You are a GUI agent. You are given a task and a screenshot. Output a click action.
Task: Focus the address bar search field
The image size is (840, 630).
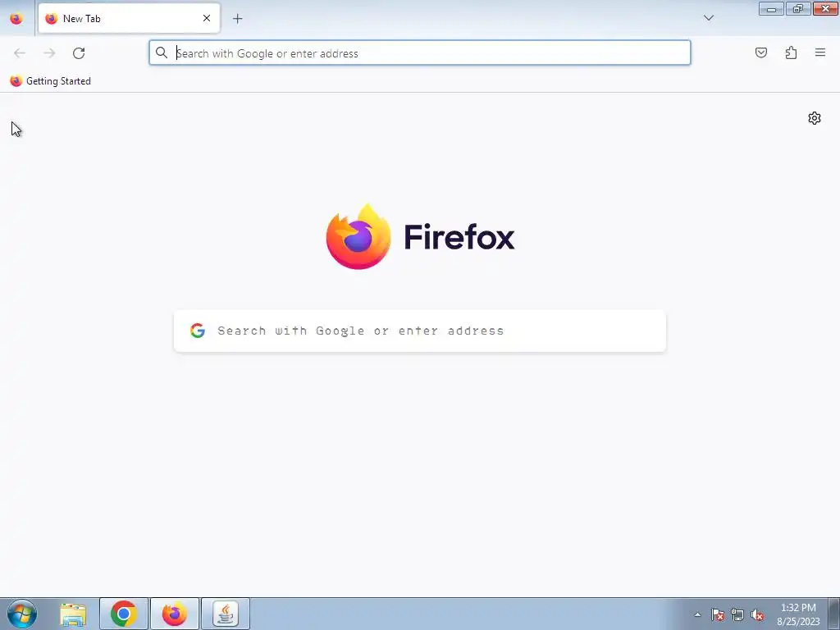[420, 53]
